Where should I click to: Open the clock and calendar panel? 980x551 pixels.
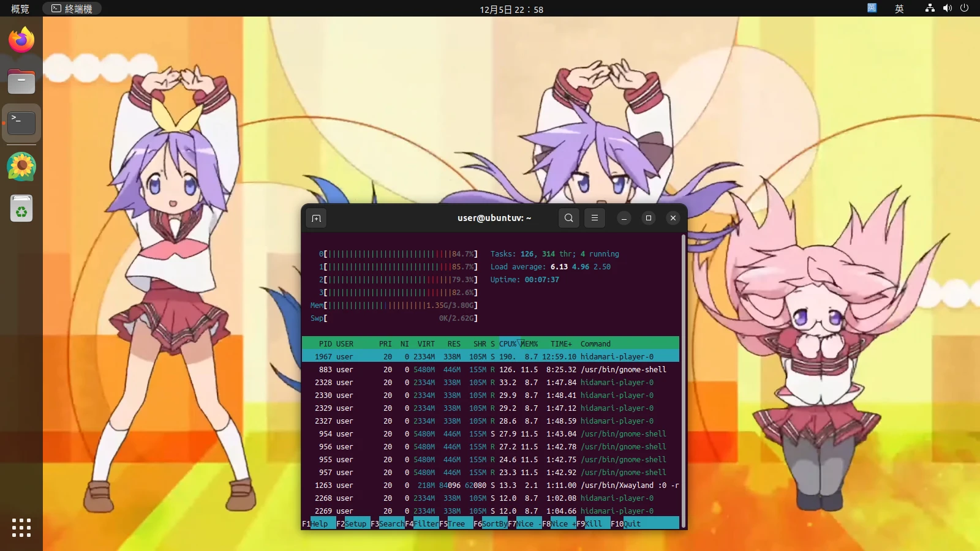pos(511,9)
